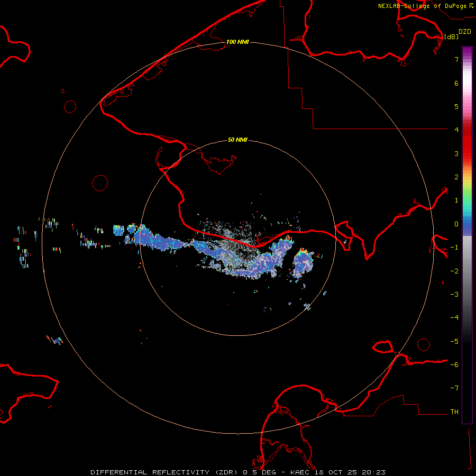Click the "-1" tick label on color scale
The width and height of the screenshot is (476, 476).
point(454,248)
